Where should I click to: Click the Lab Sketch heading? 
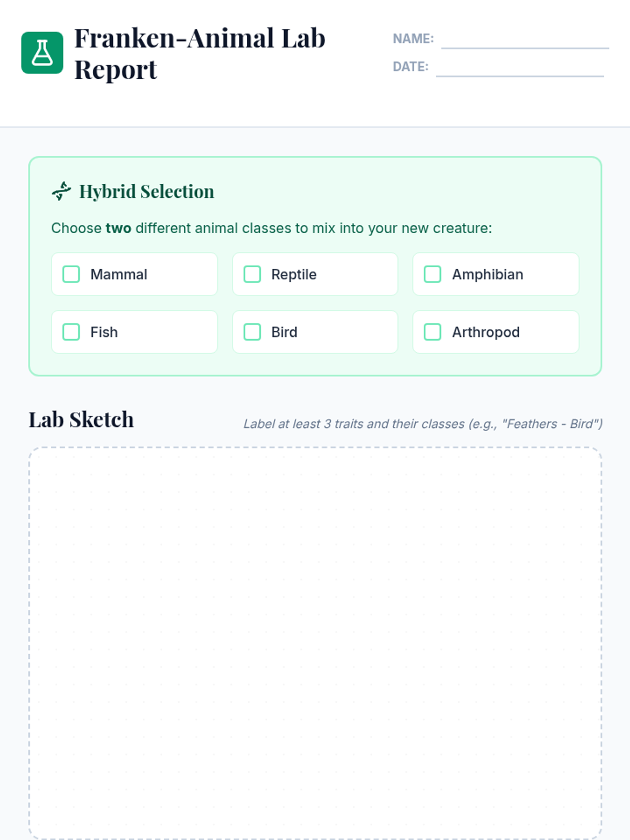[x=81, y=420]
